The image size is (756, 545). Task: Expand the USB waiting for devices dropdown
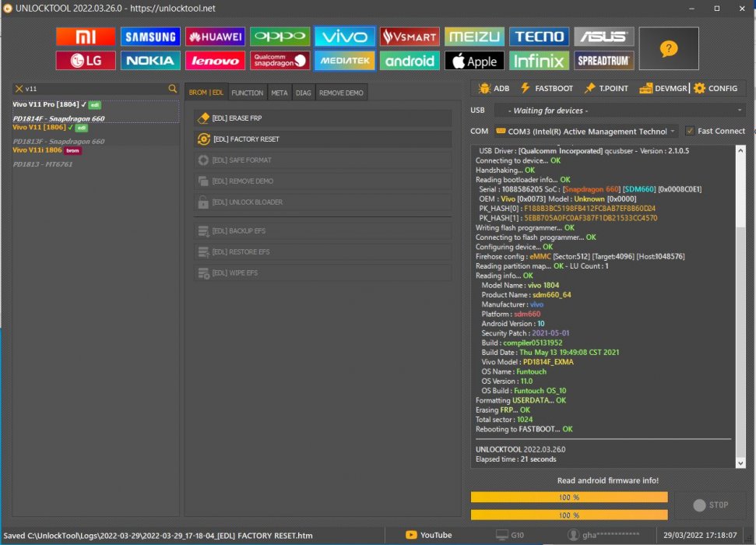(x=620, y=111)
